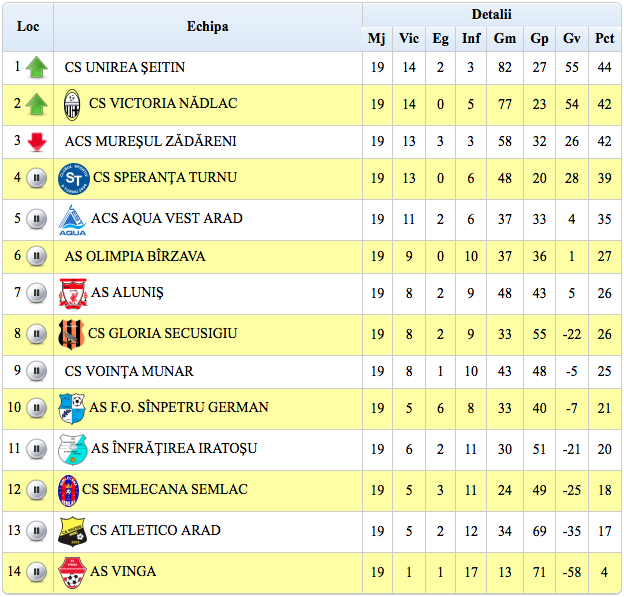
Task: Click the Loc column header
Action: click(x=28, y=27)
